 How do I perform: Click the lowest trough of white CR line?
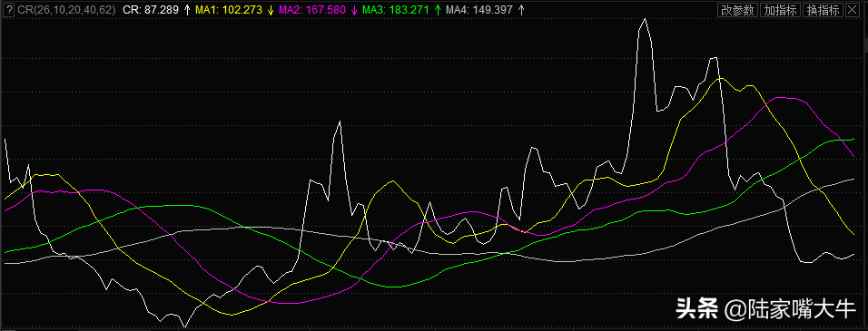(185, 326)
